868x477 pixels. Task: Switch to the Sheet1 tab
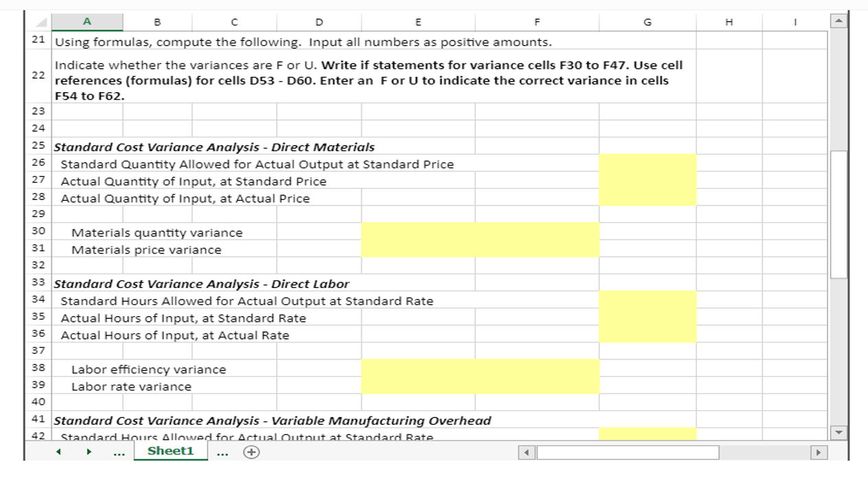point(170,450)
